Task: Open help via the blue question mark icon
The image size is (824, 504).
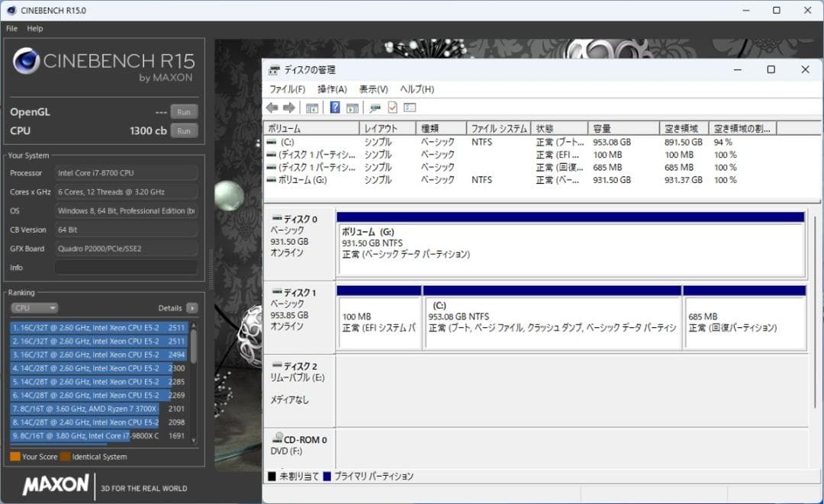Action: (x=334, y=108)
